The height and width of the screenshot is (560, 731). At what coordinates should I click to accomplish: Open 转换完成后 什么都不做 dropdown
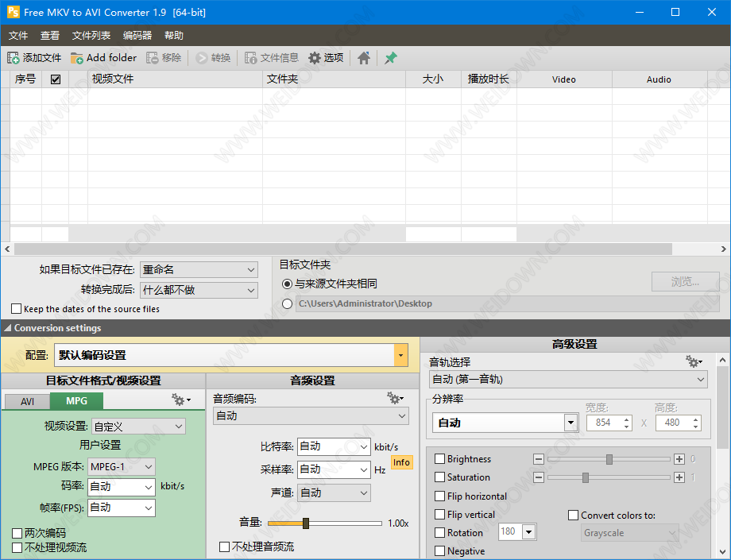point(199,290)
